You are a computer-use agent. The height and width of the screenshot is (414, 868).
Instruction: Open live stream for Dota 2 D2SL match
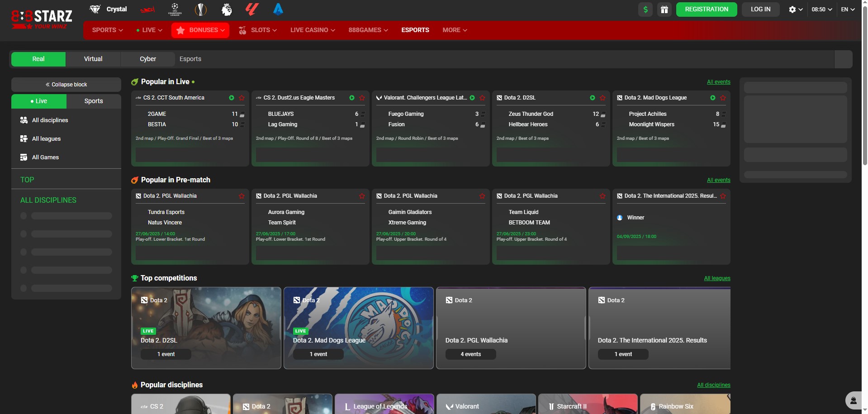593,98
